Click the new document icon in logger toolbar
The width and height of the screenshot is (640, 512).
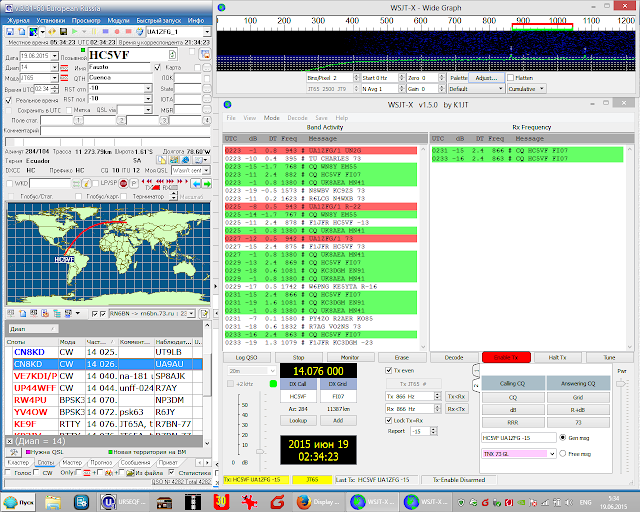tap(22, 31)
